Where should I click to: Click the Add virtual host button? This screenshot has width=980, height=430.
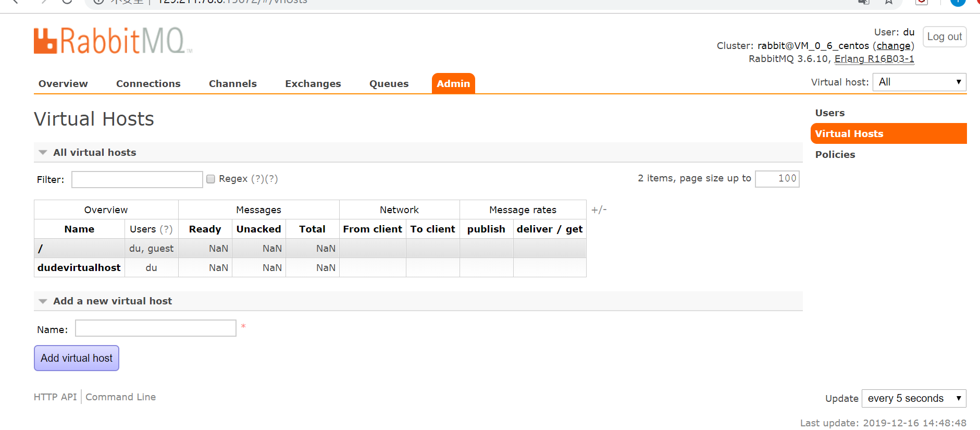(x=77, y=358)
